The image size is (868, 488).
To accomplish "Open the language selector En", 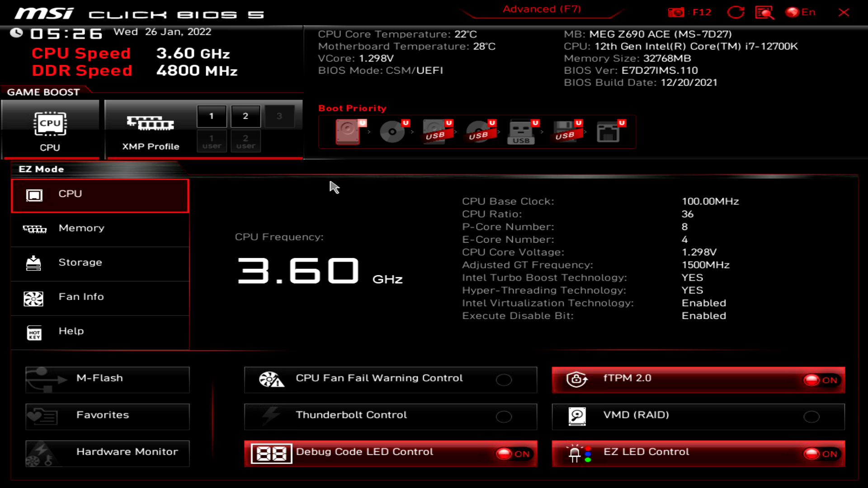I will click(x=801, y=13).
